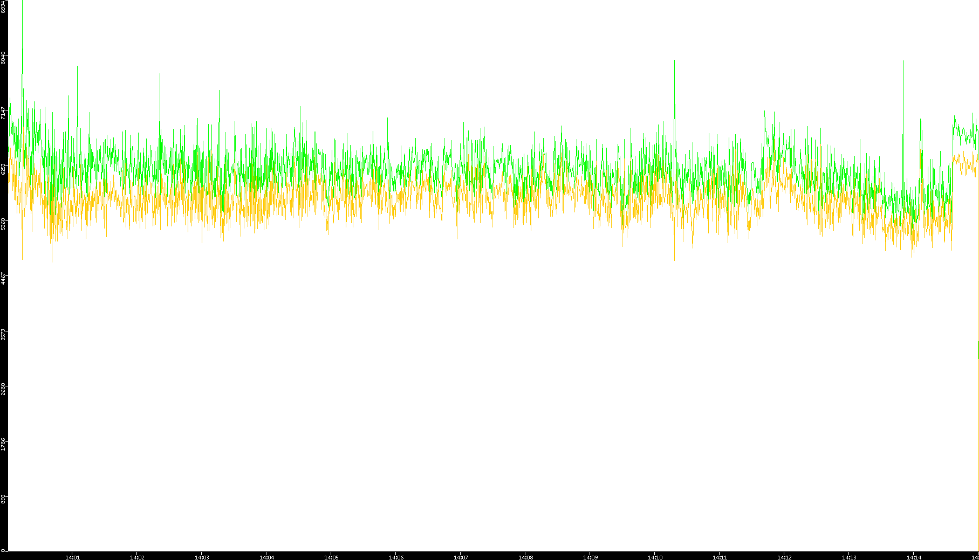
Task: Select the 5360 y-axis value
Action: [x=3, y=224]
